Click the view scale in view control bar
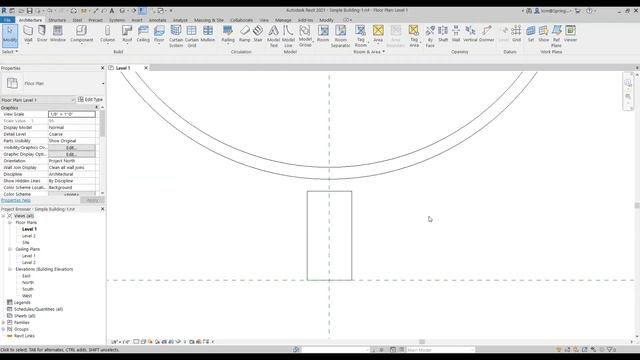 point(121,342)
